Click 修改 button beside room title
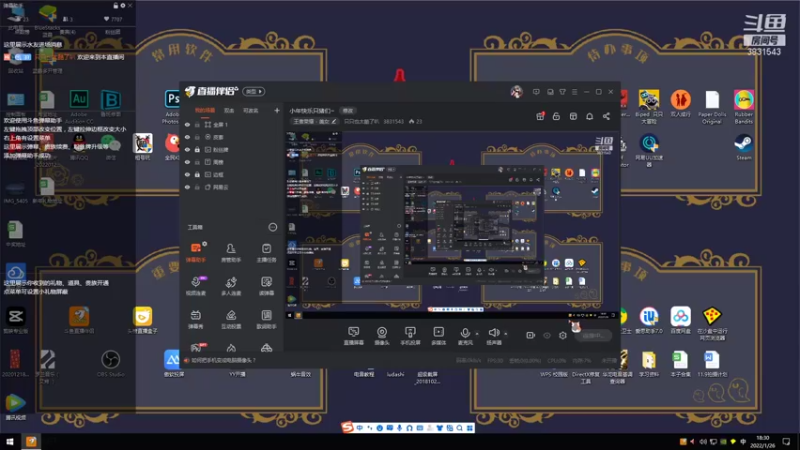Viewport: 800px width, 450px height. (x=348, y=111)
